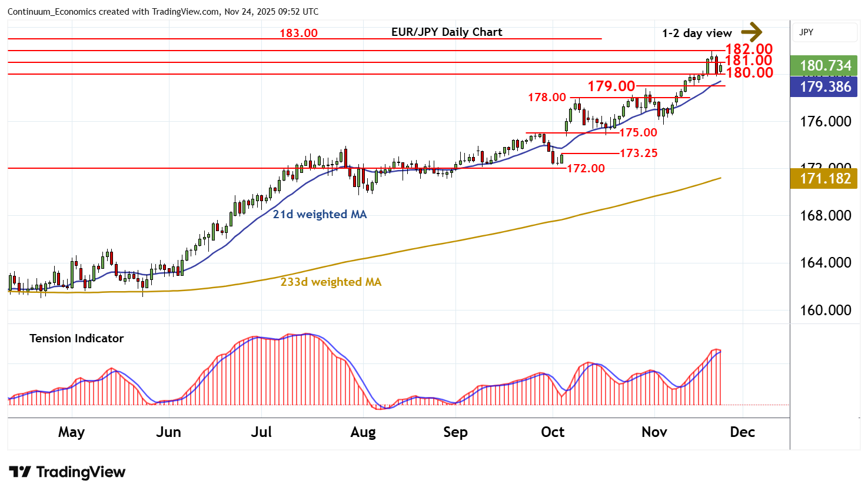Select the Tension Indicator panel title
Screen dimensions: 868x494
[x=77, y=338]
